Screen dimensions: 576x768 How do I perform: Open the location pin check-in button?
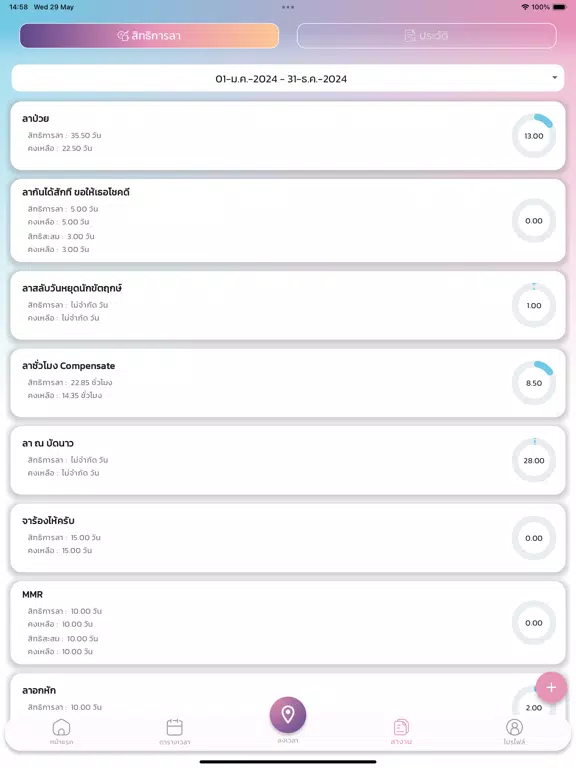click(288, 715)
